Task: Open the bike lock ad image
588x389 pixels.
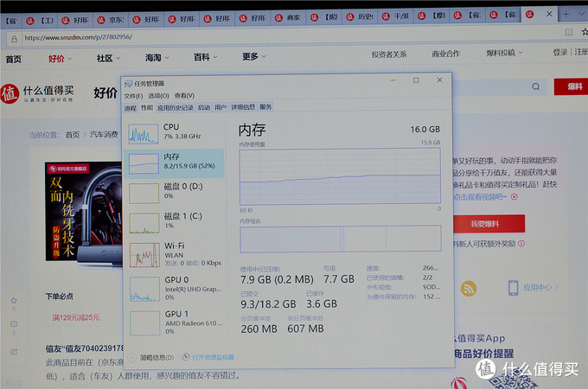Action: [83, 212]
